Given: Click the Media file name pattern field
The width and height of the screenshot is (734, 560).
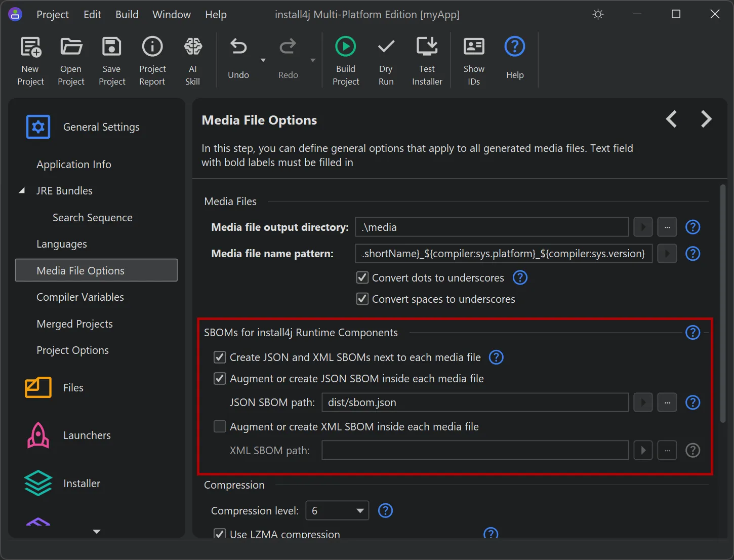Looking at the screenshot, I should [x=504, y=253].
